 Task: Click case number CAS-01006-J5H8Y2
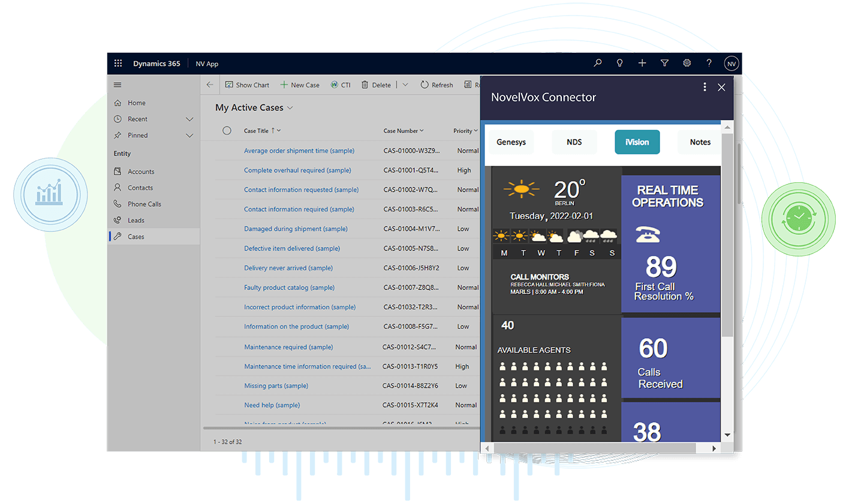point(411,268)
